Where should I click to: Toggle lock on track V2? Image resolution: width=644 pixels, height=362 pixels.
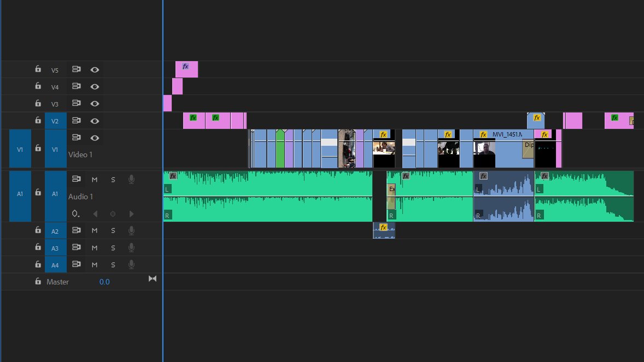click(38, 120)
